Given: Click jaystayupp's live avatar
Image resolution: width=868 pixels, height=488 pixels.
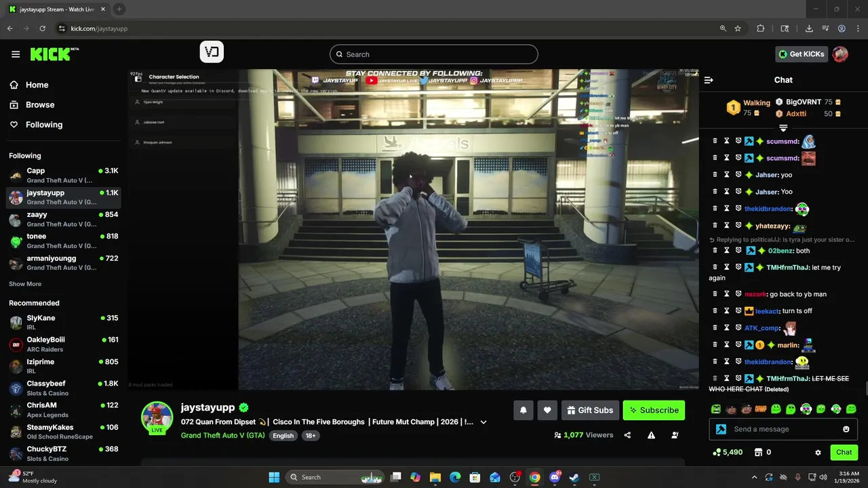Looking at the screenshot, I should [157, 417].
